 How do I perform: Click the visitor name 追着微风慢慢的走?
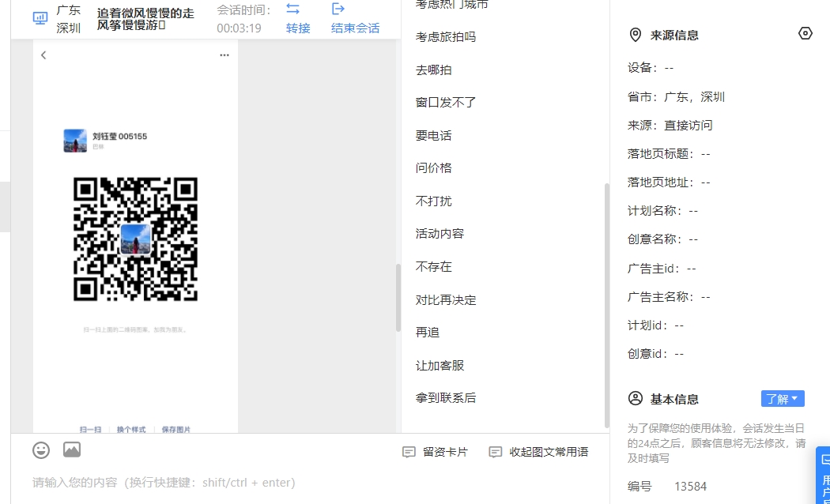[145, 13]
